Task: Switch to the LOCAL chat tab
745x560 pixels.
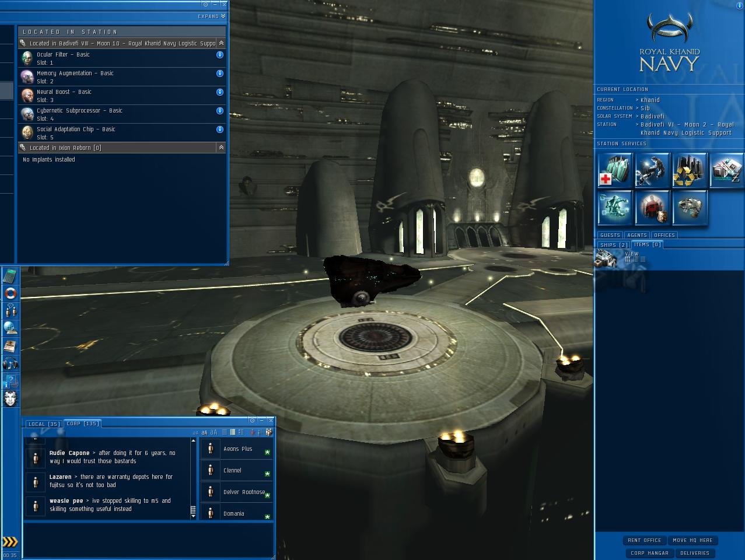Action: click(x=44, y=424)
